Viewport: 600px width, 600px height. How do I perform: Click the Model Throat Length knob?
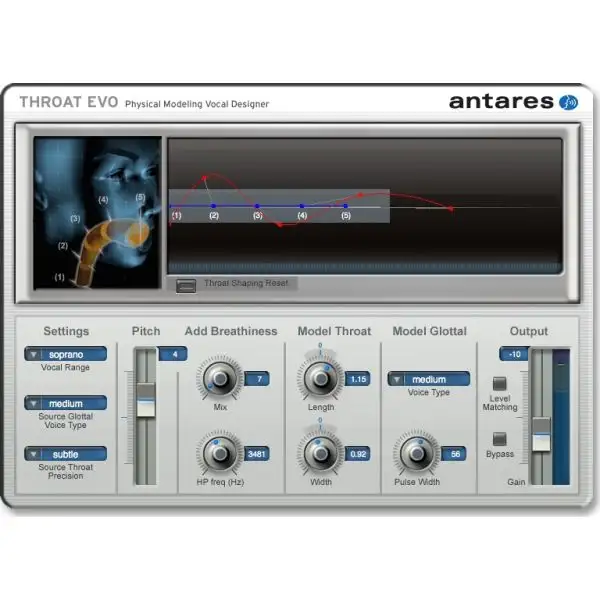[321, 379]
